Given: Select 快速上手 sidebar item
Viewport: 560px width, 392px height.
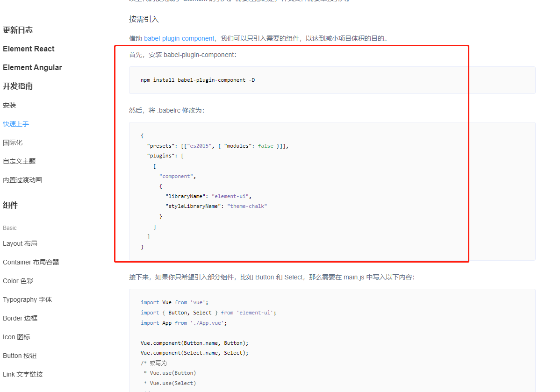Looking at the screenshot, I should (16, 124).
